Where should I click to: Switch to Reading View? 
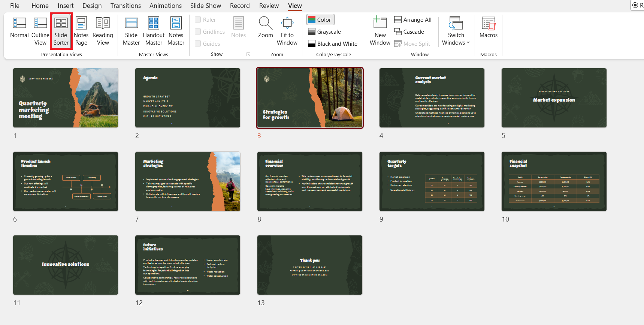pos(103,31)
